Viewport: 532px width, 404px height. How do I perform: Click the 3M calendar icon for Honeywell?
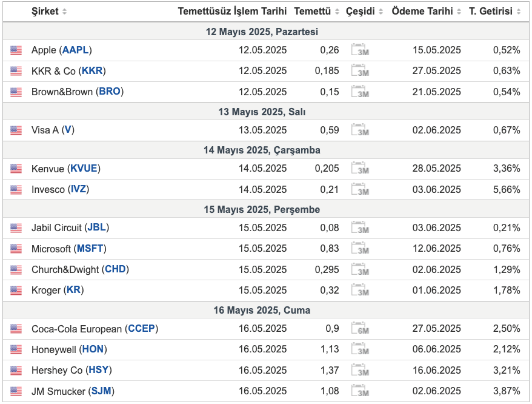[x=360, y=349]
